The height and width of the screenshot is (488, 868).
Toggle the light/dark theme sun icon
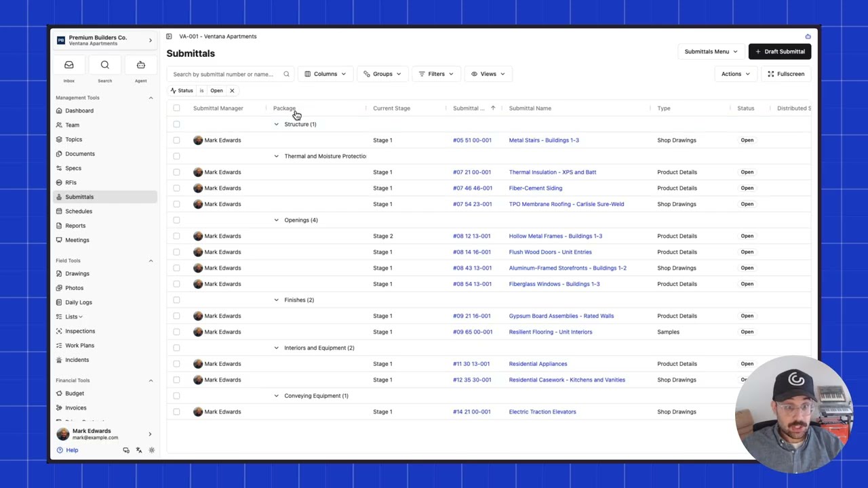pos(151,450)
